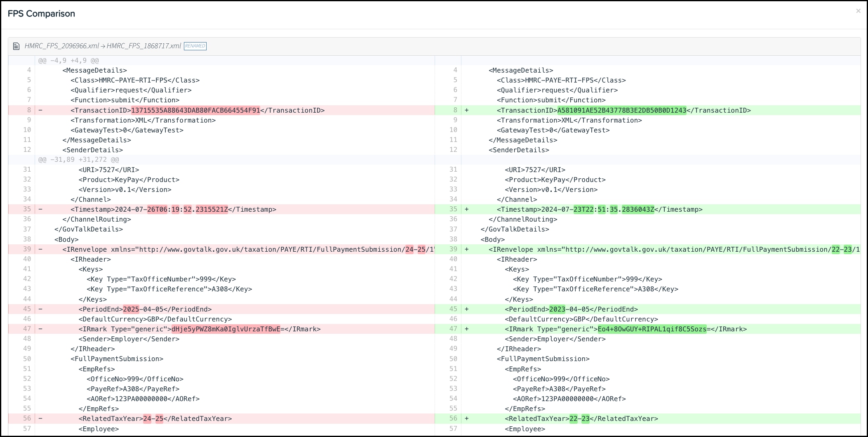The width and height of the screenshot is (868, 437).
Task: Click left line number 39 for IRenvelope
Action: tap(27, 249)
